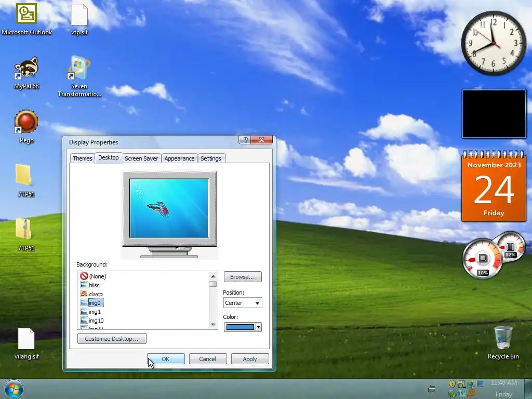This screenshot has height=399, width=532.
Task: Select img0 in the Background list
Action: pos(91,303)
